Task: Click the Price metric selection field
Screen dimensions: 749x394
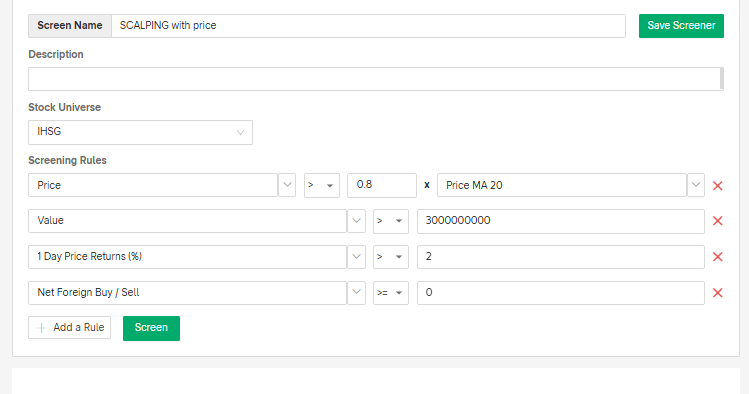Action: click(153, 185)
